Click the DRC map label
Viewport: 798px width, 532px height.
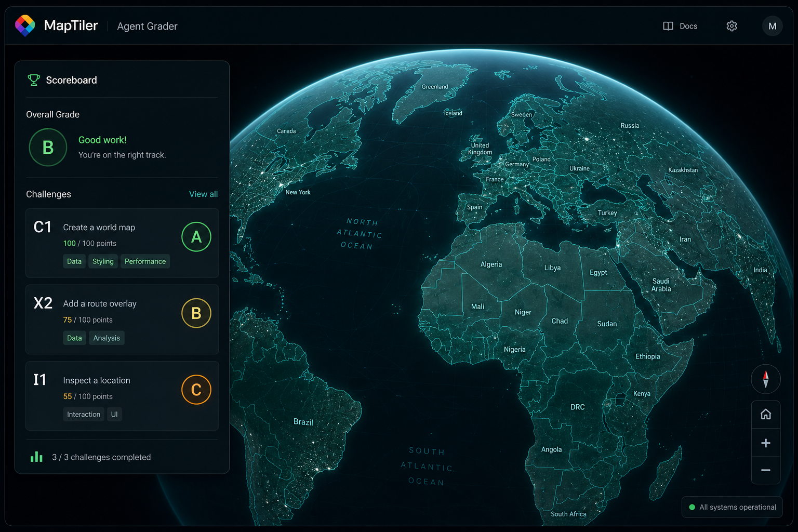[x=577, y=407]
